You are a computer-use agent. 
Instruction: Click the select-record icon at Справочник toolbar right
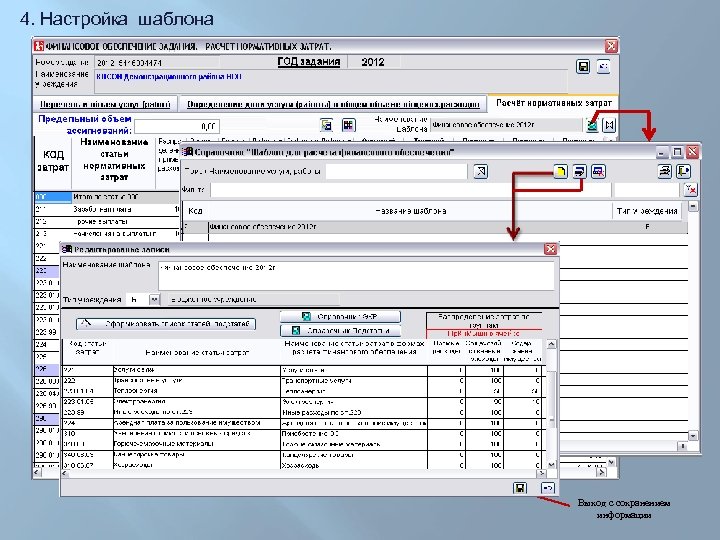click(664, 172)
